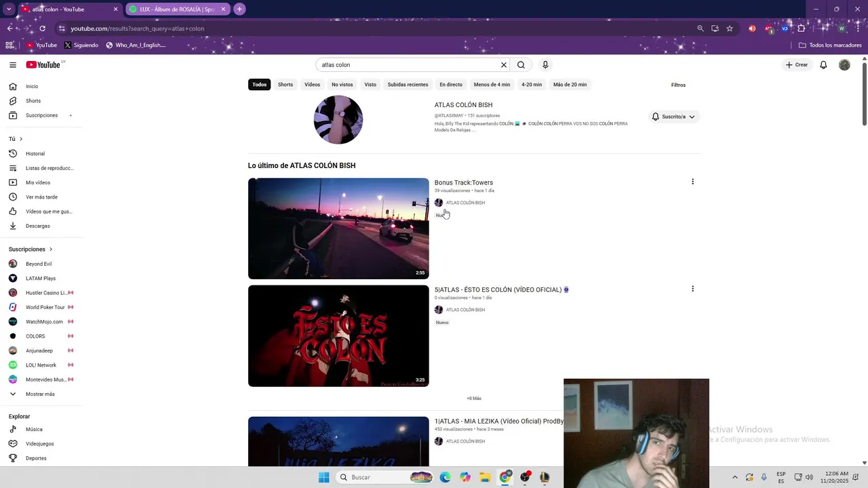Open File Explorer from taskbar

pyautogui.click(x=485, y=477)
